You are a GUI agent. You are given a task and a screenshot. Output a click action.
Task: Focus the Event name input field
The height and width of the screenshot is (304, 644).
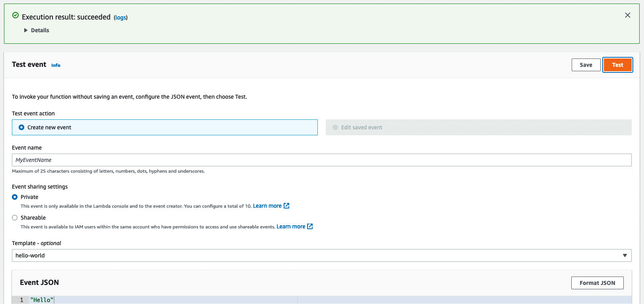[322, 160]
